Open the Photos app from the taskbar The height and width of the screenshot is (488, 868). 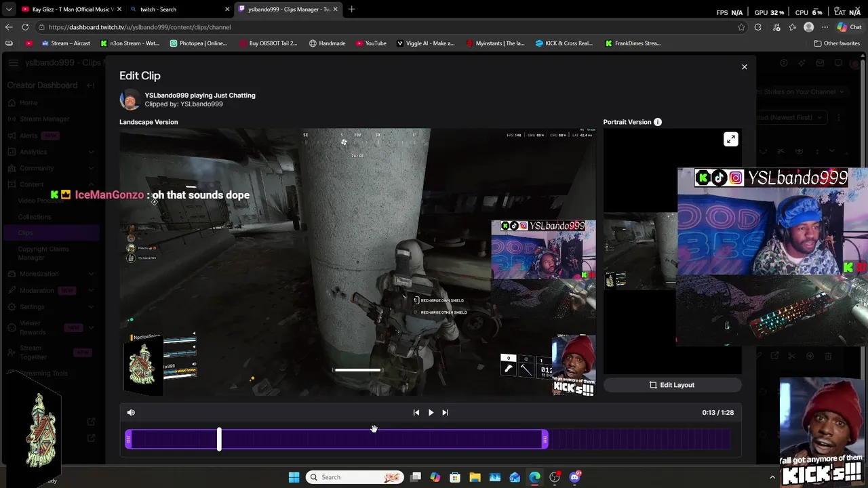tap(495, 477)
